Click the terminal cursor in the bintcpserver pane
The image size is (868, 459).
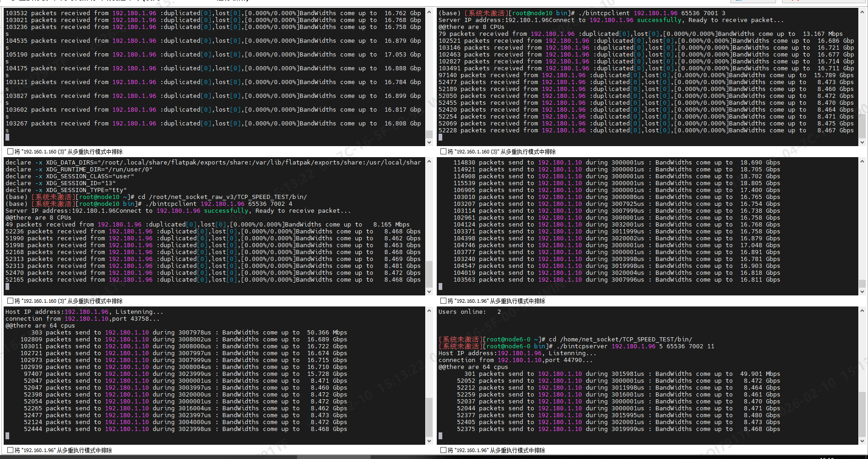[x=440, y=436]
